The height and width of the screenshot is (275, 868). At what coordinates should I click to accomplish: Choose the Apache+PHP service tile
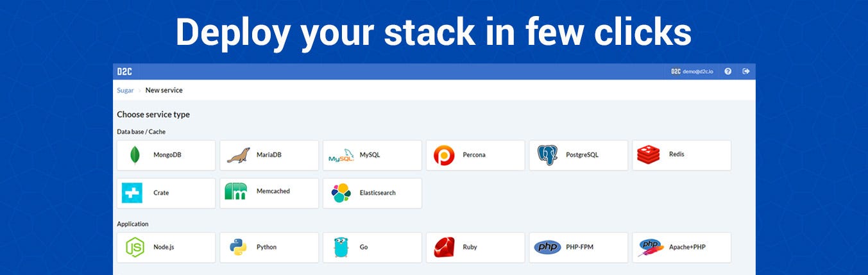pos(681,247)
